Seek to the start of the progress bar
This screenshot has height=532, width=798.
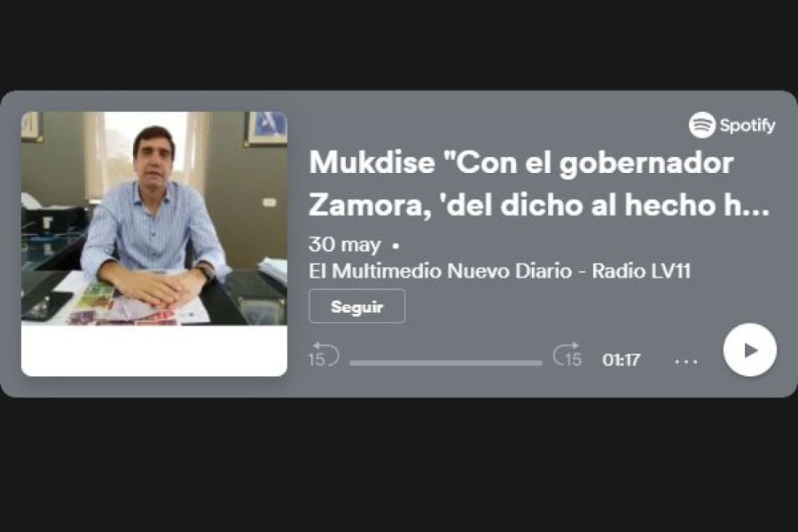click(x=351, y=363)
